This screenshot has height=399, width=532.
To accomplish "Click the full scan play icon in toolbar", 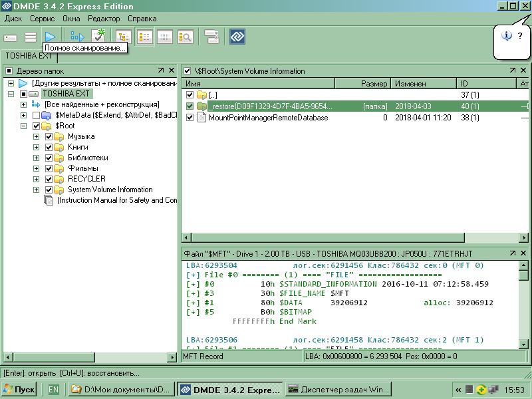I will 51,37.
